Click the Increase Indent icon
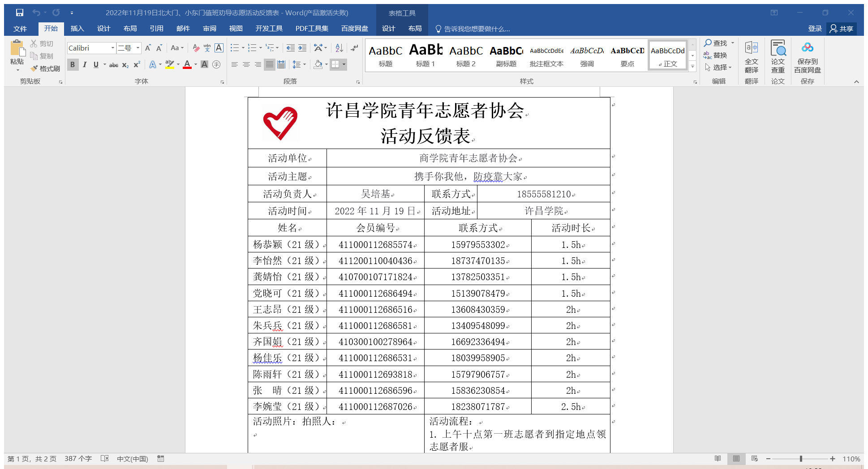The image size is (868, 469). 302,48
